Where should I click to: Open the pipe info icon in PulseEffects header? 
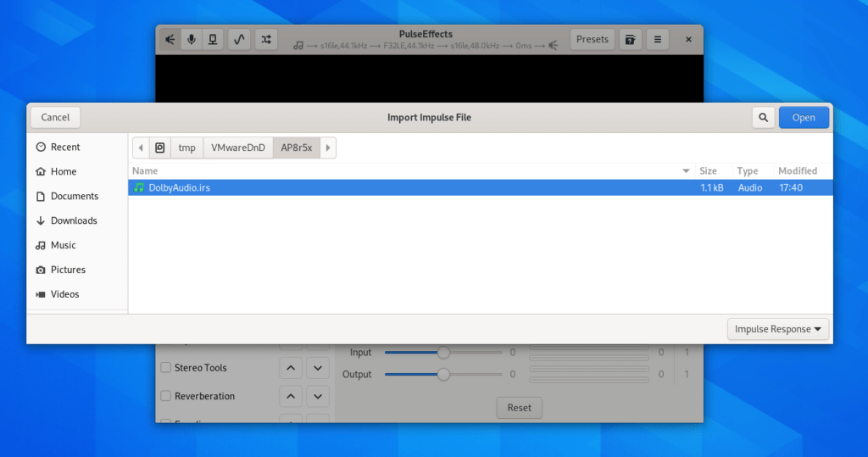[x=213, y=39]
